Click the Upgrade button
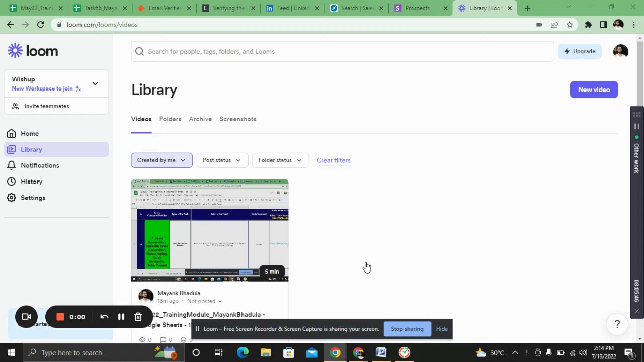 580,51
